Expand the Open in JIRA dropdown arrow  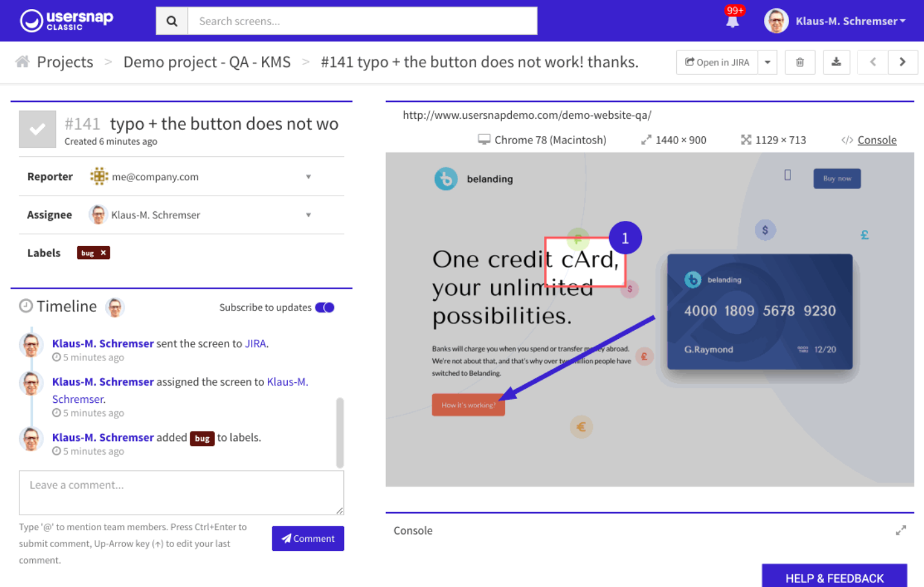coord(767,62)
